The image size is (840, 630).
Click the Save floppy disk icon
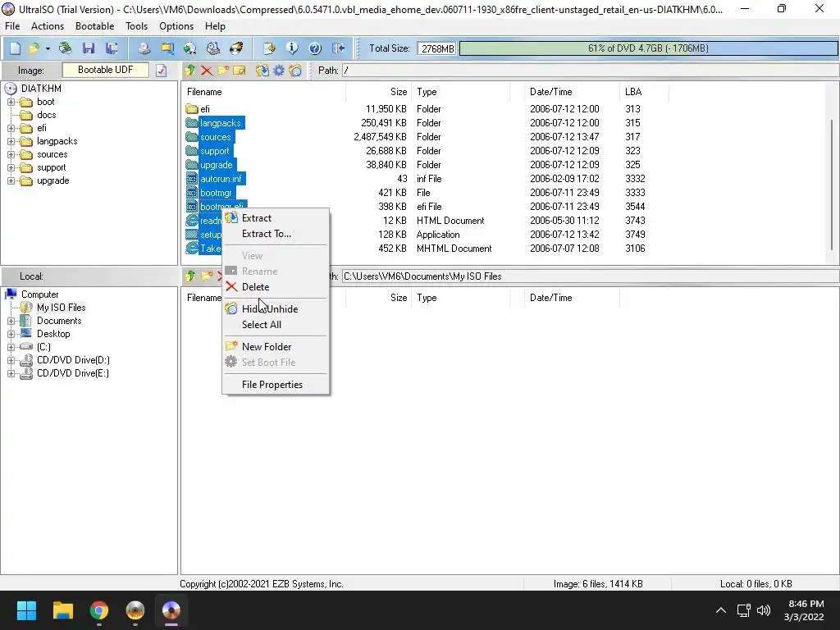pos(89,48)
